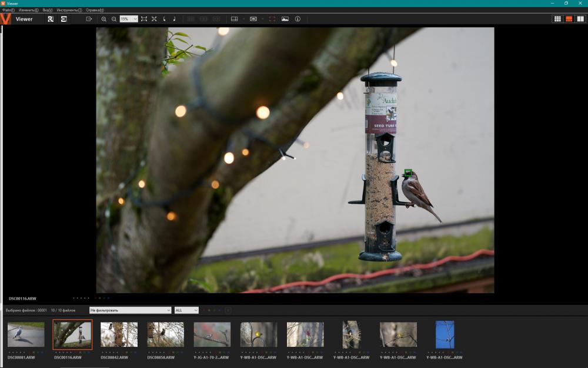Zoom out with the magnifier minus icon

114,19
